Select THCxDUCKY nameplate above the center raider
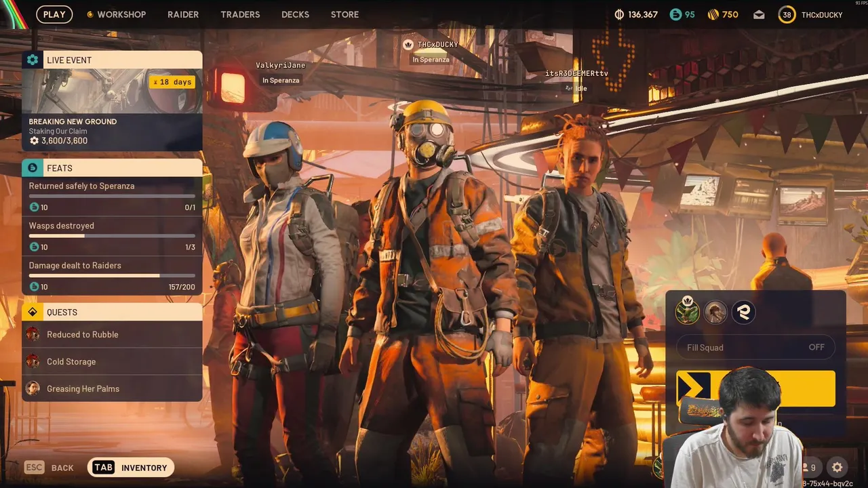 tap(437, 45)
